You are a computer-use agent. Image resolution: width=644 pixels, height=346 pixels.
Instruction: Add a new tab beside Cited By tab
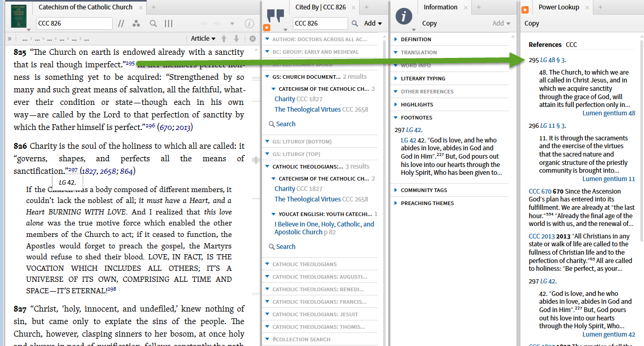[x=367, y=7]
